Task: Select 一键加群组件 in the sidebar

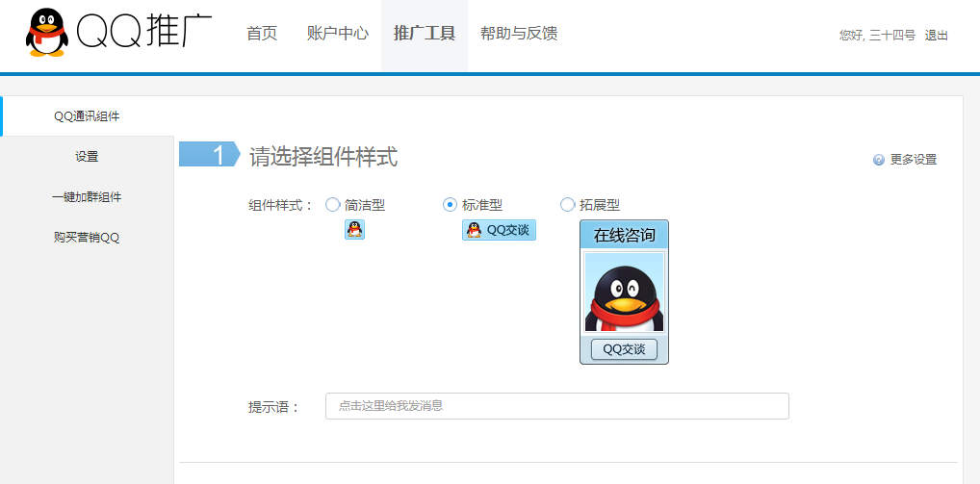Action: point(87,197)
